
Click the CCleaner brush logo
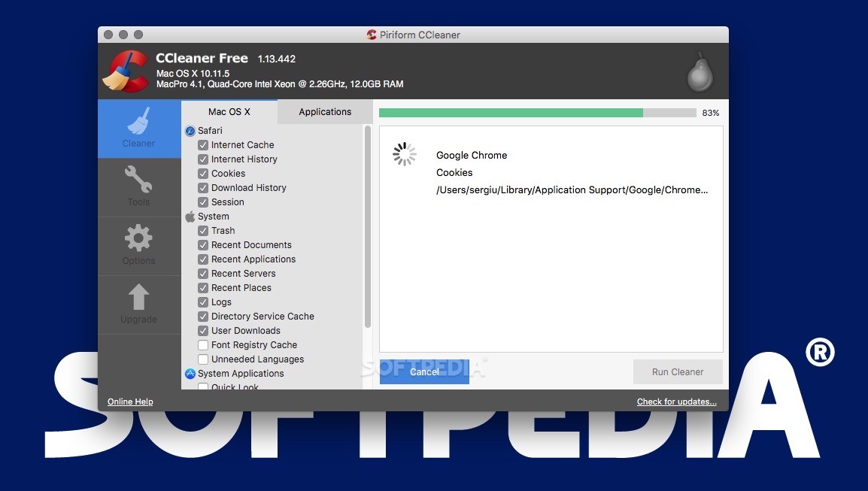coord(126,69)
